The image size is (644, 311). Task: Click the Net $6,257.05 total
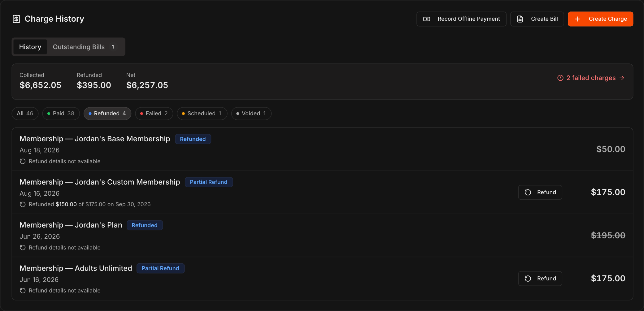point(147,81)
